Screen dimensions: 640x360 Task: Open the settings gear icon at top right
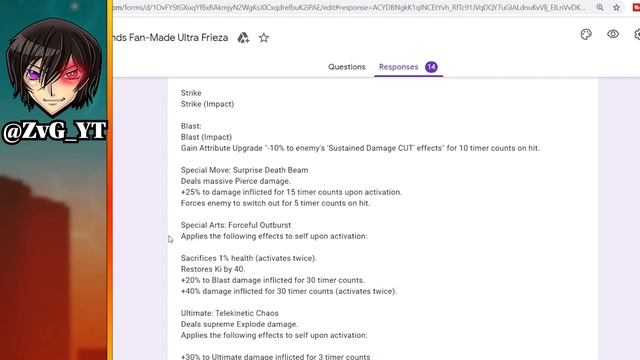pos(637,34)
